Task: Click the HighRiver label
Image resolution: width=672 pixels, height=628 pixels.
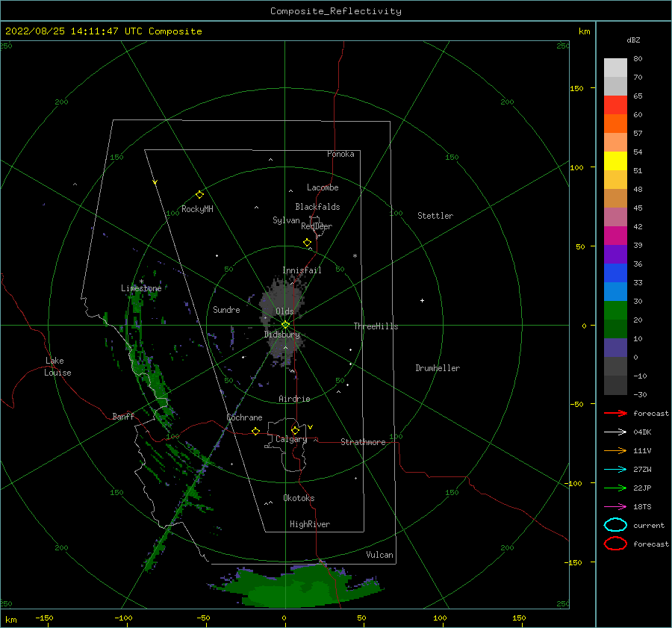Action: pyautogui.click(x=310, y=524)
